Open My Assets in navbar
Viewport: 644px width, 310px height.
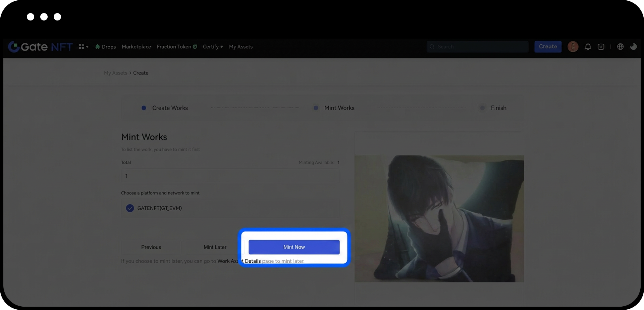[240, 47]
